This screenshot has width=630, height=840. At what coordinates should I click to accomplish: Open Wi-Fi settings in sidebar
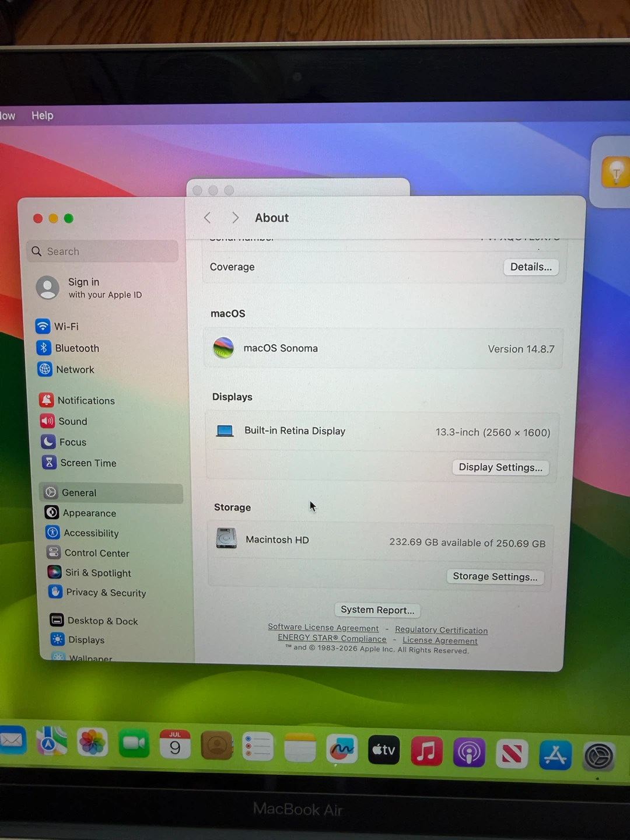click(57, 326)
